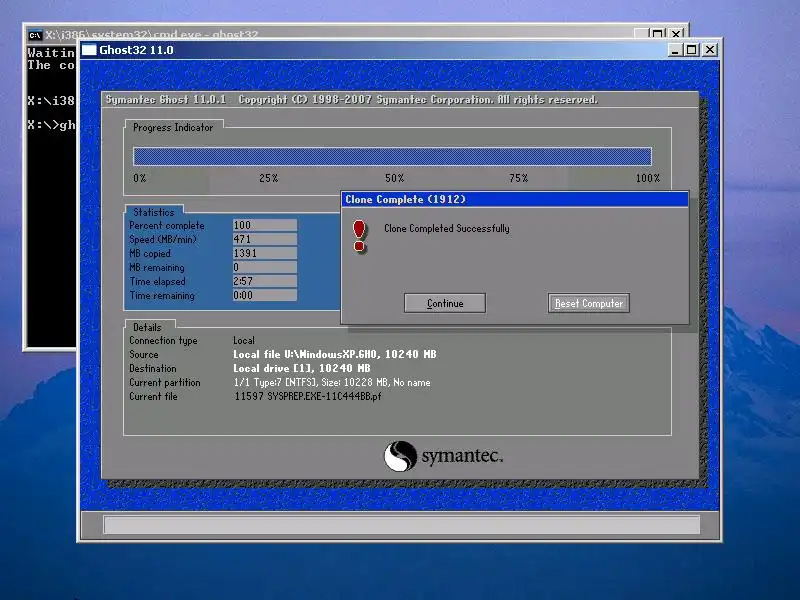Viewport: 800px width, 600px height.
Task: Click the empty status bar field at bottom
Action: tap(402, 524)
